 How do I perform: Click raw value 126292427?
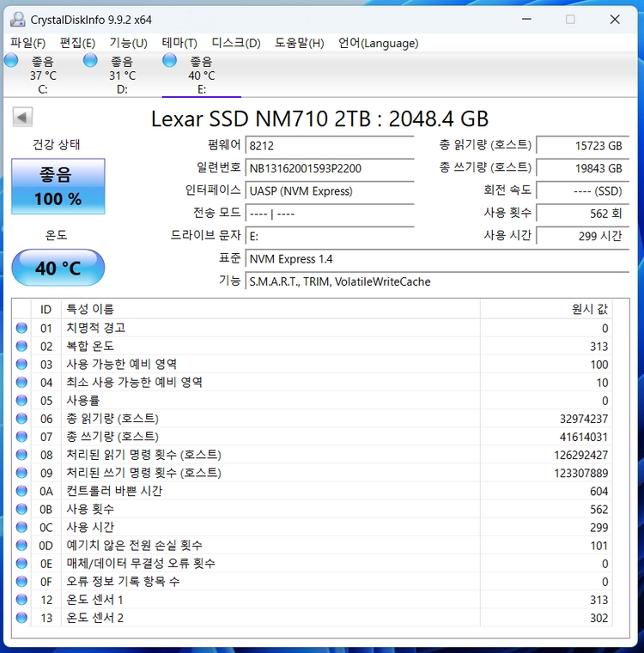pyautogui.click(x=580, y=455)
